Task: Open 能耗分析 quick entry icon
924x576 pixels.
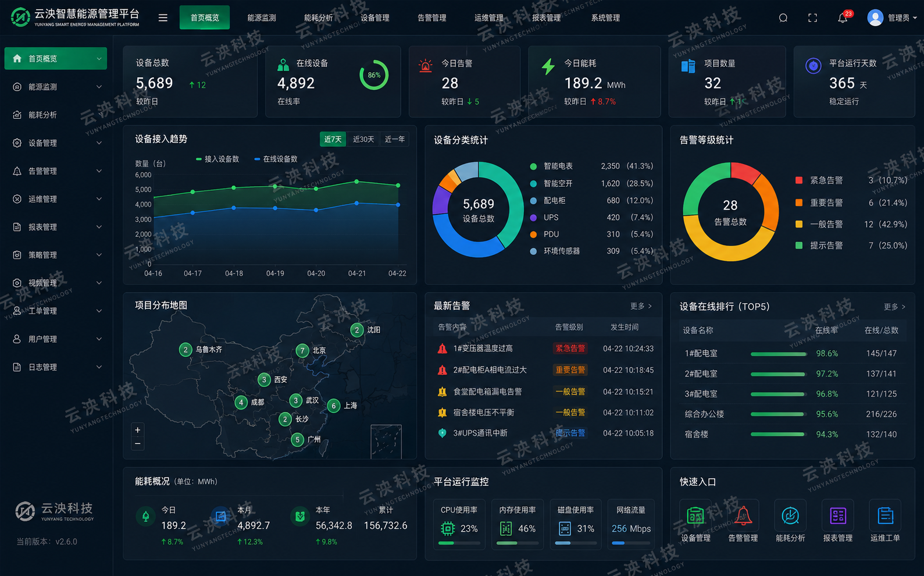Action: (x=790, y=515)
